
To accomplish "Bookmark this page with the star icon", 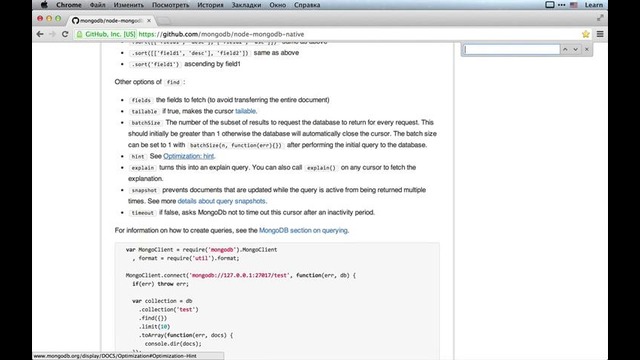I will [x=586, y=34].
